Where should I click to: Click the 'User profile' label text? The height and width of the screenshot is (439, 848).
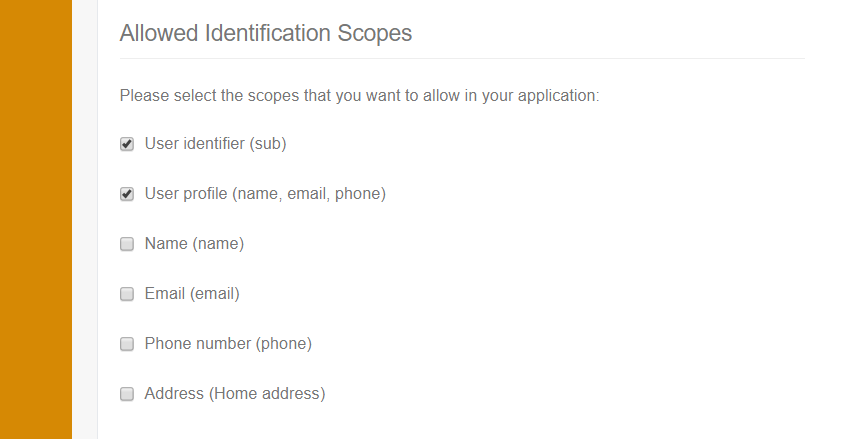point(186,193)
